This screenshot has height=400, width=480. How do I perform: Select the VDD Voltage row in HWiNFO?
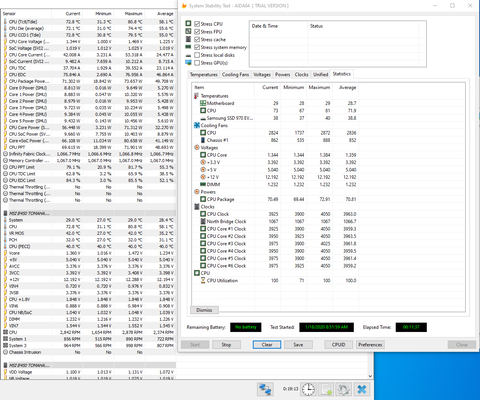(x=88, y=372)
